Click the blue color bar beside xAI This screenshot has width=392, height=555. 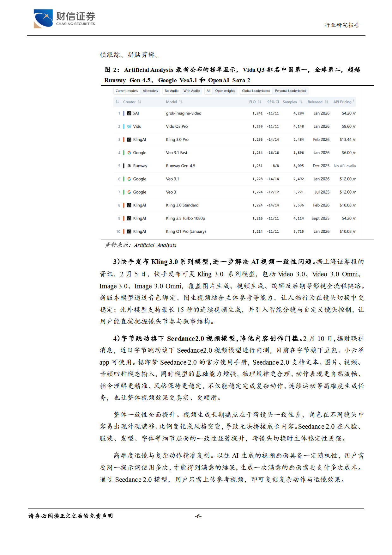coord(124,113)
